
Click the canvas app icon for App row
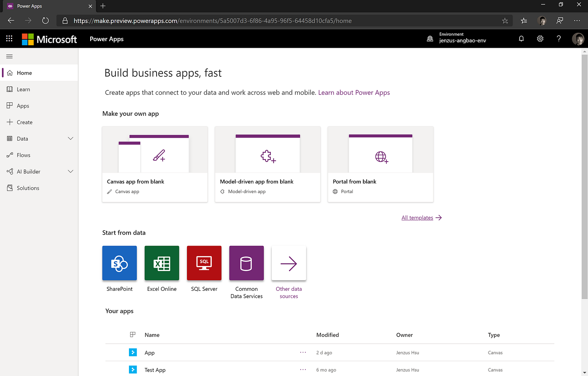(x=133, y=352)
